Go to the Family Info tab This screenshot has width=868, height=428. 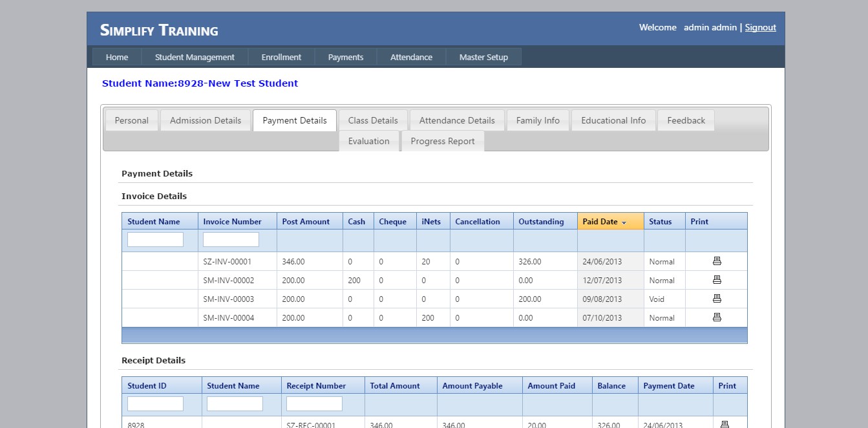[538, 120]
